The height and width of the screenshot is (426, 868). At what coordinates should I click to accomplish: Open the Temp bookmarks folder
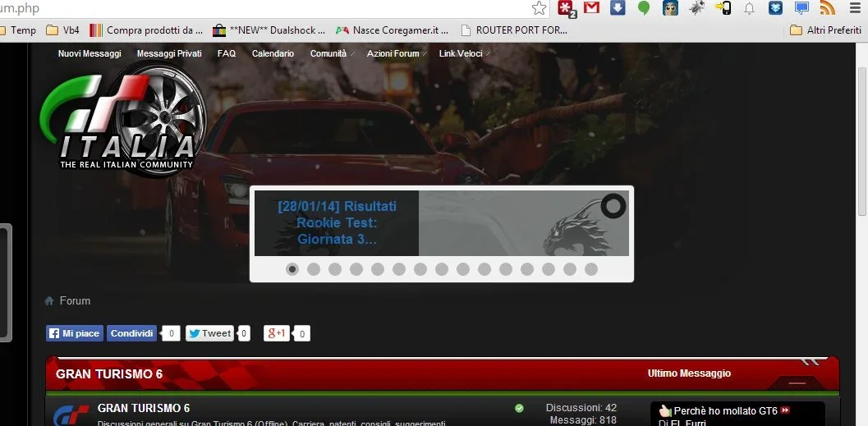click(18, 30)
